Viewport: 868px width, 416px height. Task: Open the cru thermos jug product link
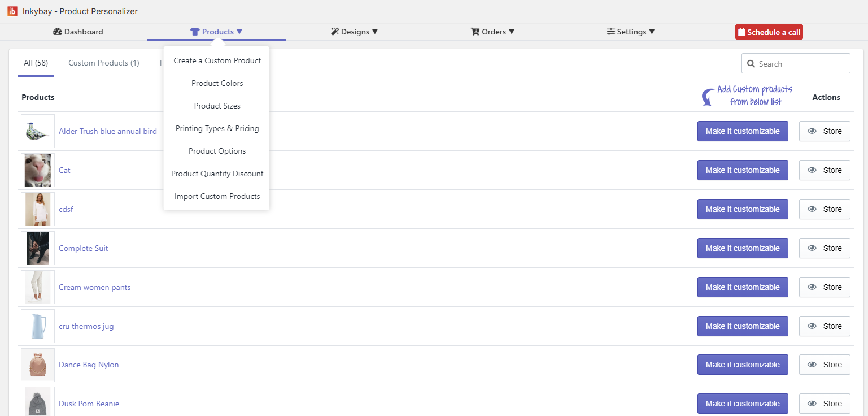pos(86,326)
